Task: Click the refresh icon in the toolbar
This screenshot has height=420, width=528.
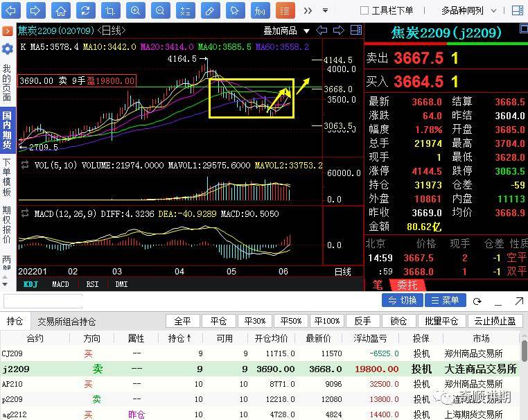Action: (85, 10)
